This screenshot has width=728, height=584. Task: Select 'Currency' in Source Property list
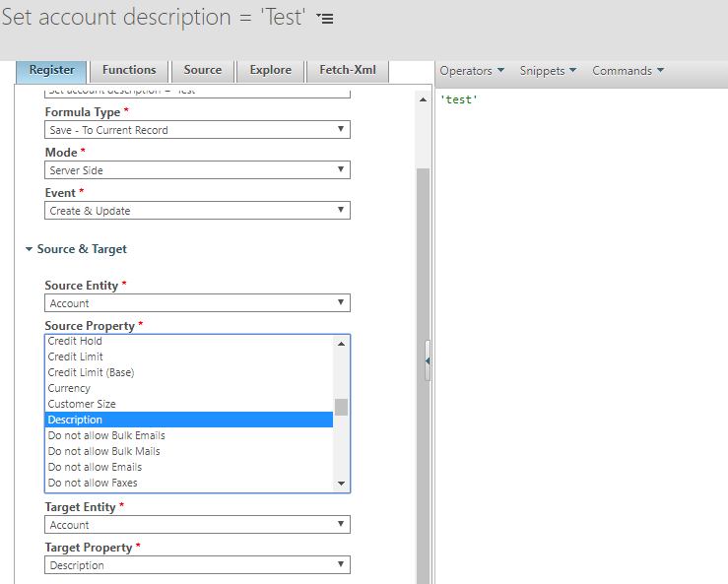189,389
